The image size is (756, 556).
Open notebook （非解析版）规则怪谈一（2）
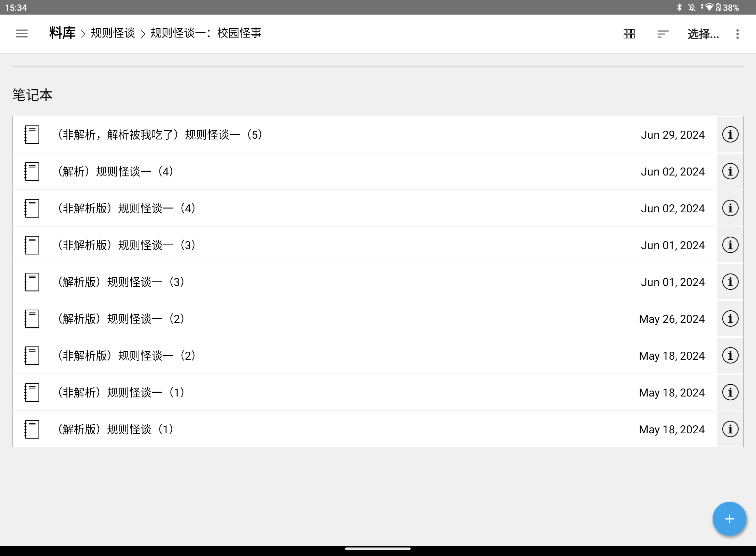pyautogui.click(x=365, y=355)
